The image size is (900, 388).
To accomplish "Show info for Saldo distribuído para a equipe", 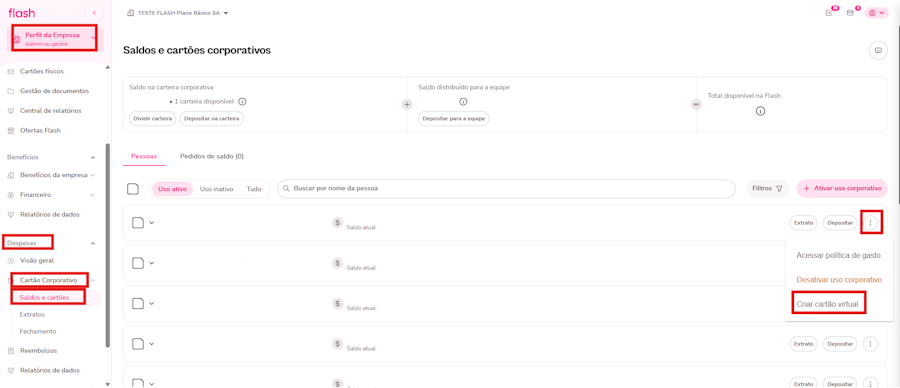I will (x=463, y=102).
